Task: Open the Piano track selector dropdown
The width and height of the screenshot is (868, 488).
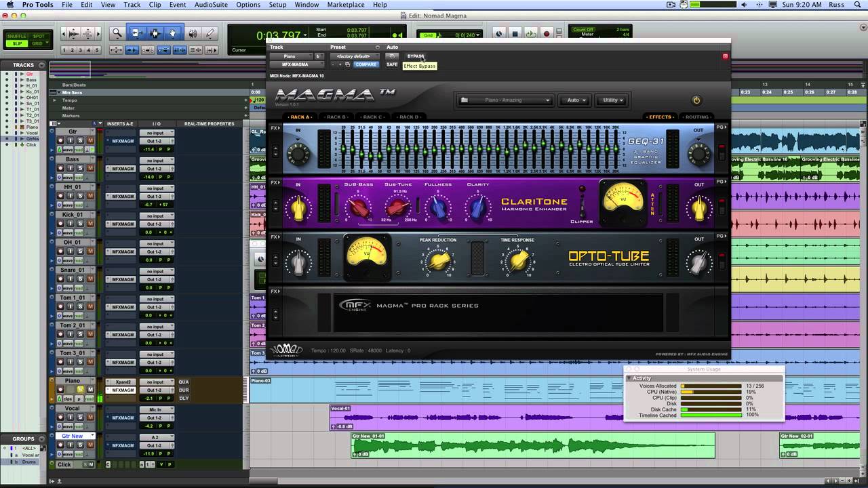Action: 291,56
